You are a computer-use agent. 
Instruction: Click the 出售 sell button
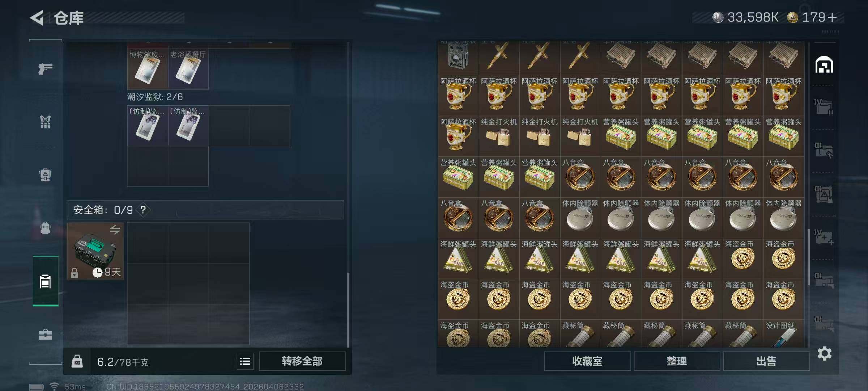pyautogui.click(x=766, y=361)
